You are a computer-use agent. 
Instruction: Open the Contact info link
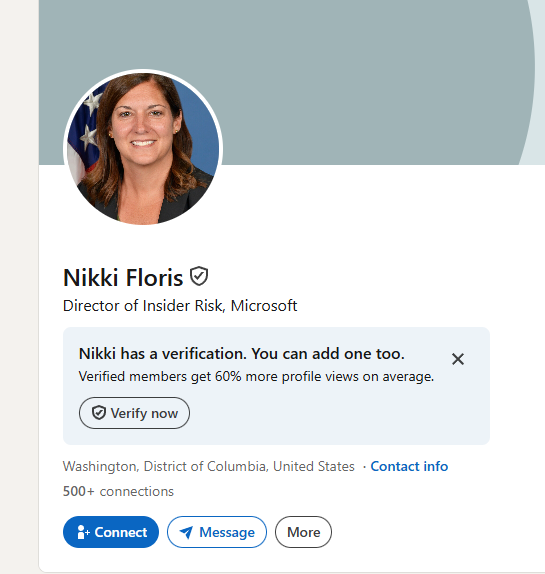[409, 466]
